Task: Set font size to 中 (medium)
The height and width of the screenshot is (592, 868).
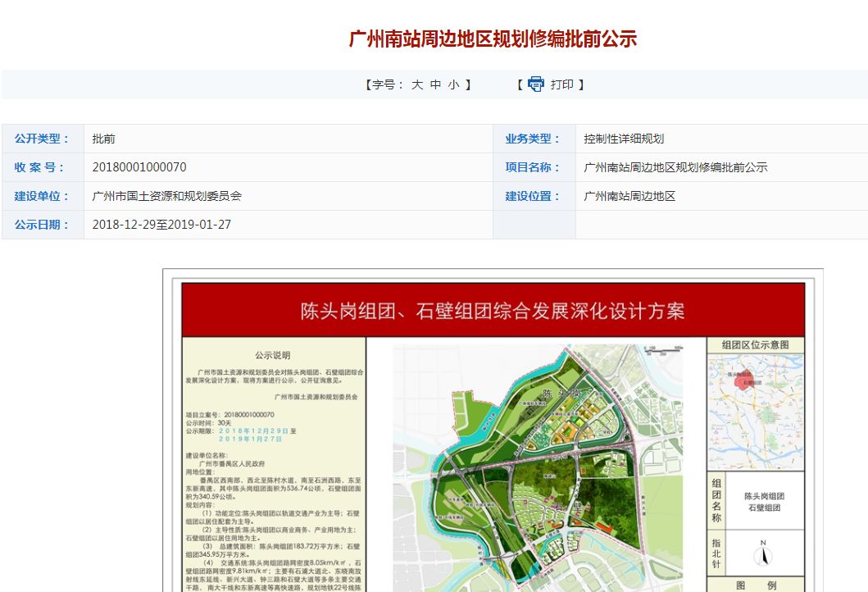Action: [x=435, y=84]
